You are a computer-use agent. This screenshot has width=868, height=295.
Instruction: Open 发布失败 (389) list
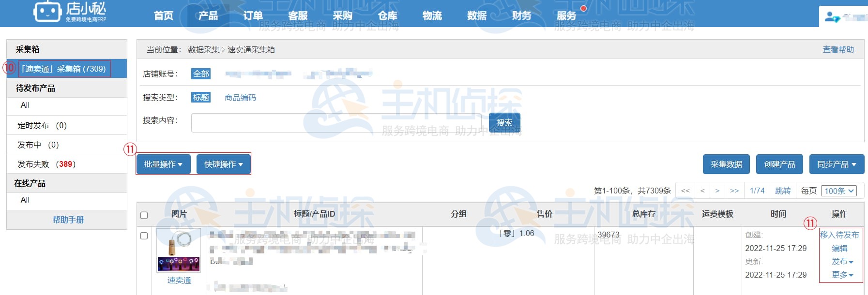[x=46, y=164]
